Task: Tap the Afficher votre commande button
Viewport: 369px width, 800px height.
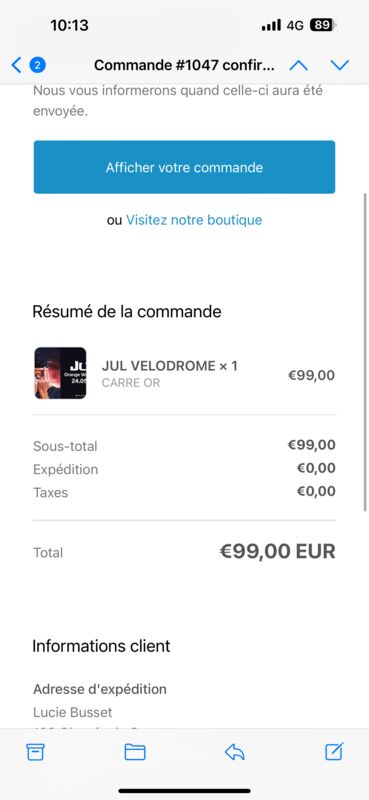Action: pyautogui.click(x=184, y=167)
